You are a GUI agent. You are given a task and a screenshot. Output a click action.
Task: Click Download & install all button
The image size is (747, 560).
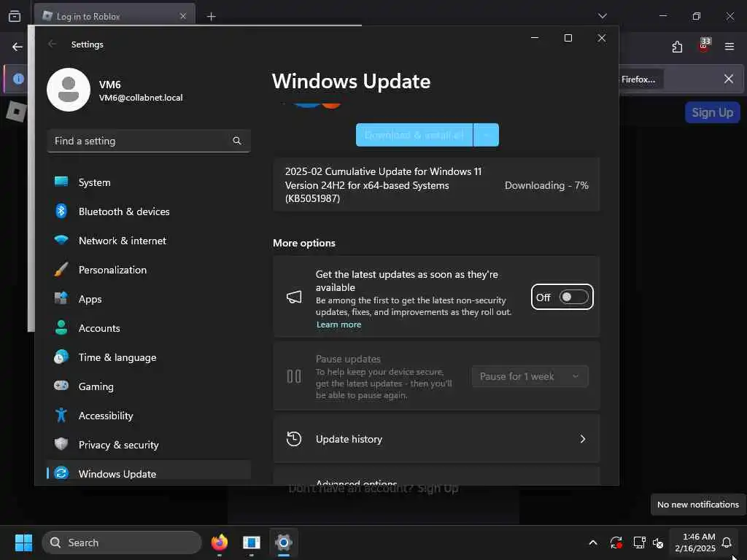click(414, 135)
